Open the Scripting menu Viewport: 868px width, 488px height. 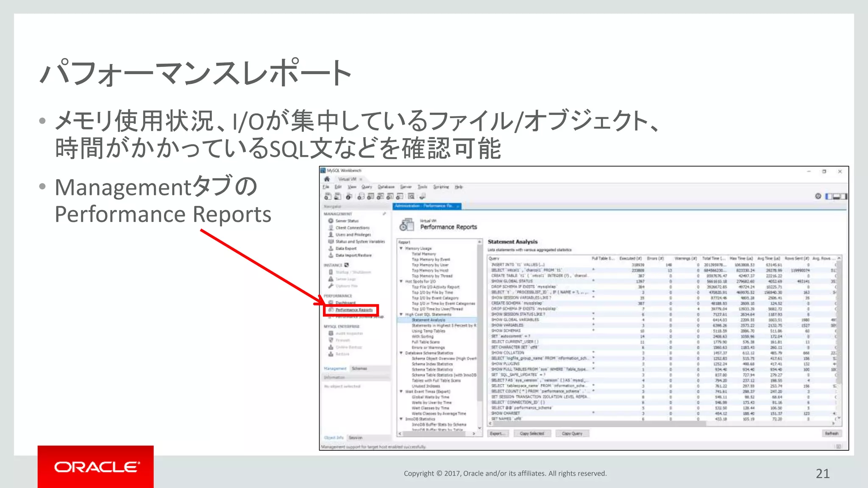coord(441,187)
